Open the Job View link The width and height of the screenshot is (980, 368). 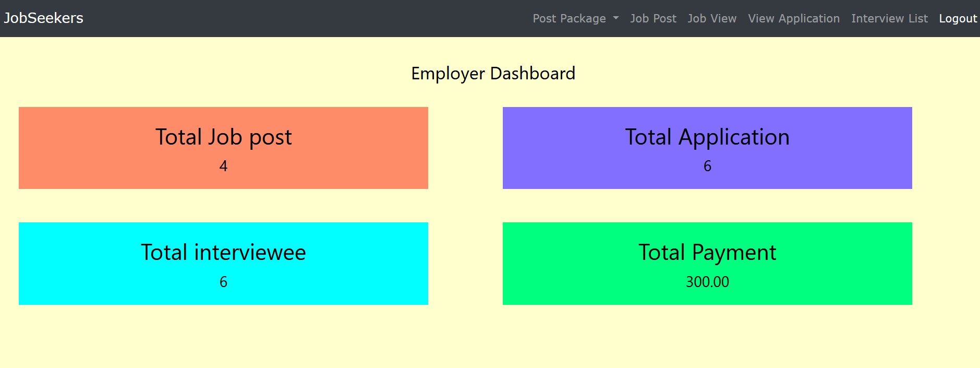(x=712, y=18)
